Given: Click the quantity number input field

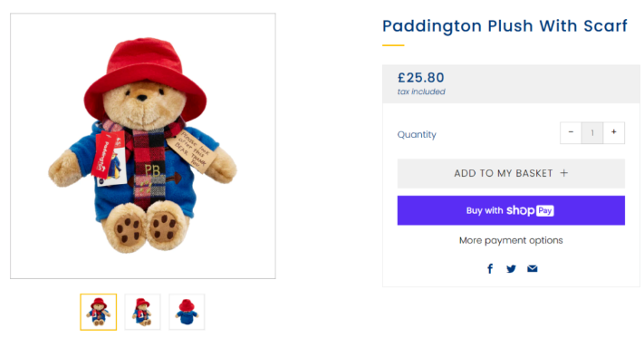Looking at the screenshot, I should [x=592, y=132].
